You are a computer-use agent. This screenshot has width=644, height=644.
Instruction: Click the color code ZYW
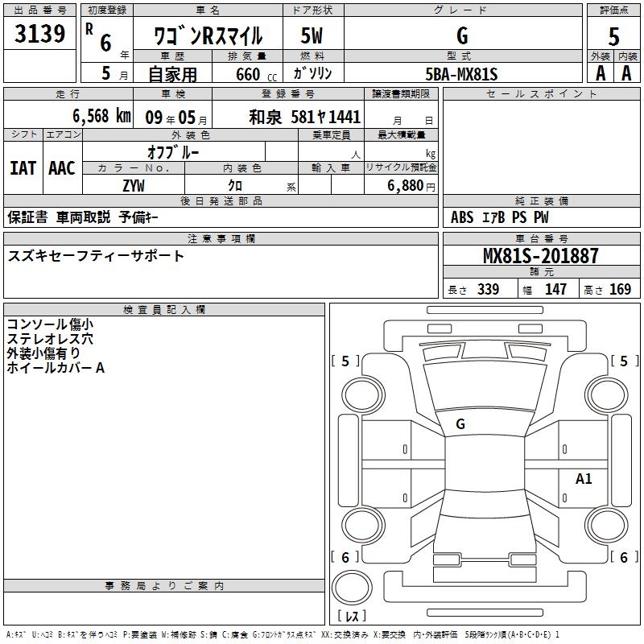point(134,186)
